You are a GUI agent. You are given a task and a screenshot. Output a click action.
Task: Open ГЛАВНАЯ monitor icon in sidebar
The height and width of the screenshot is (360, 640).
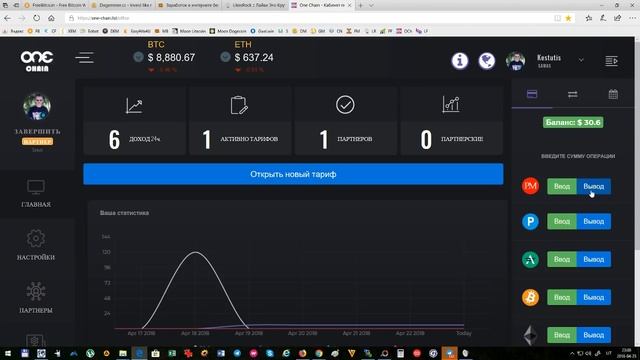coord(36,187)
